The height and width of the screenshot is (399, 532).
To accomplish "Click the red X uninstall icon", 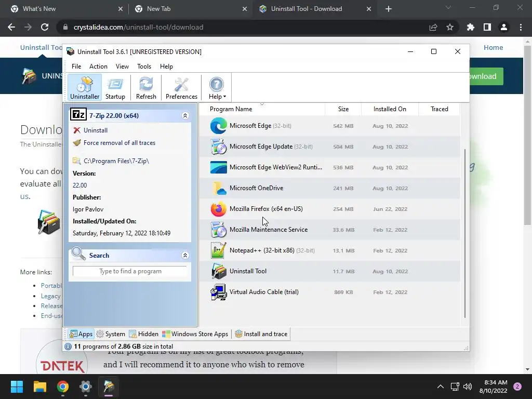I will pyautogui.click(x=77, y=130).
